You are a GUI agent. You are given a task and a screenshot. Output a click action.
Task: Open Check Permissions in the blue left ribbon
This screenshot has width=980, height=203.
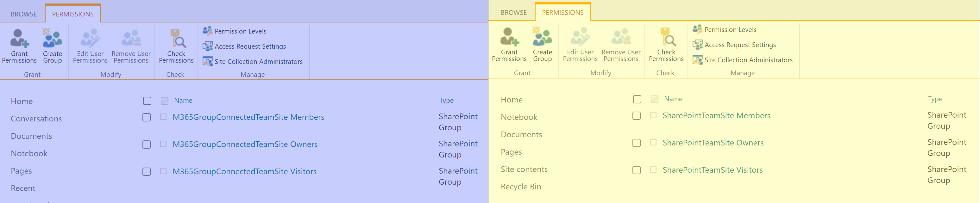176,46
